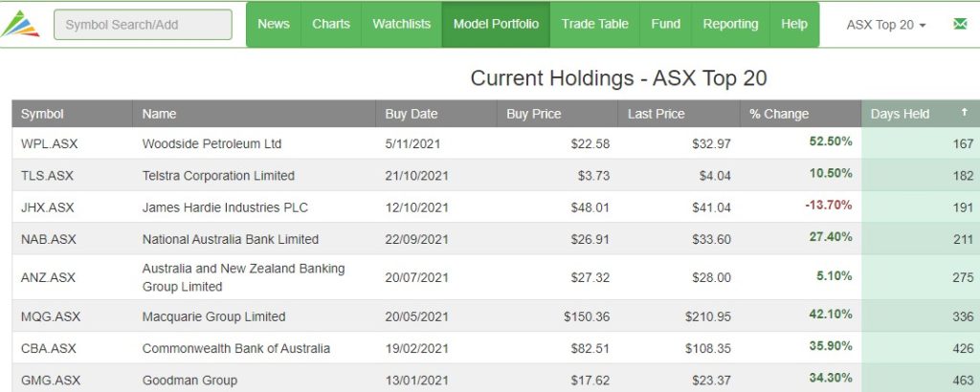The width and height of the screenshot is (980, 392).
Task: Click the colorful app logo icon
Action: tap(20, 24)
